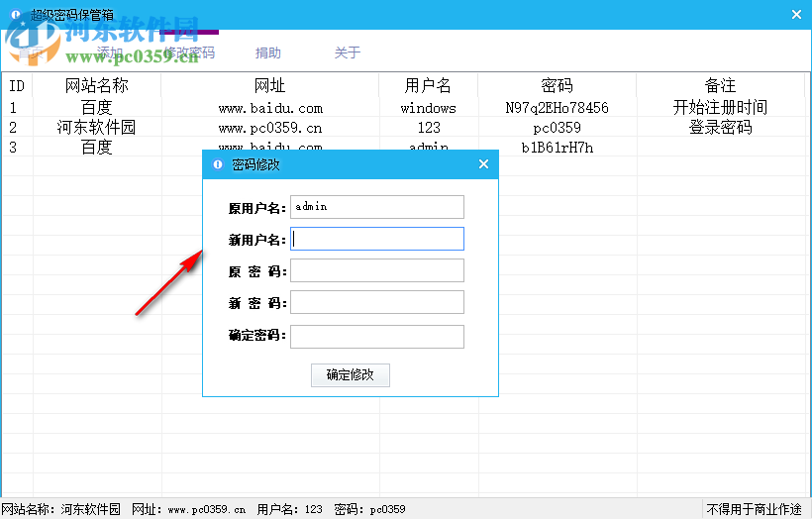The image size is (812, 519).
Task: Click the windows username cell
Action: (x=428, y=108)
